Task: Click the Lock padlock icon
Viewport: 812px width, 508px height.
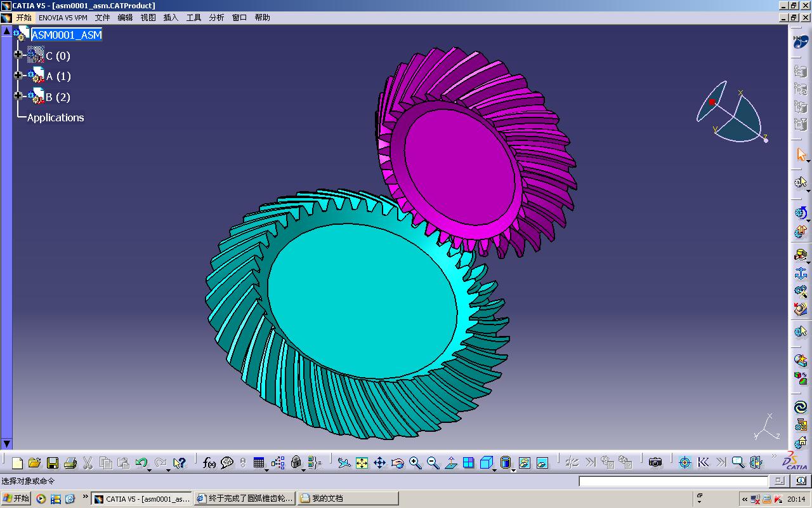Action: click(296, 463)
